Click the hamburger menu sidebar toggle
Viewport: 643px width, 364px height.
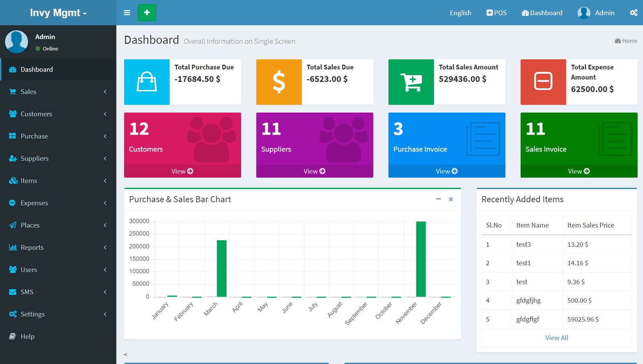[127, 13]
